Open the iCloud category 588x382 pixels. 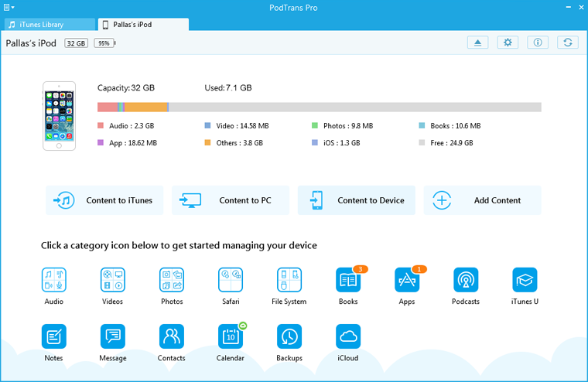point(348,336)
